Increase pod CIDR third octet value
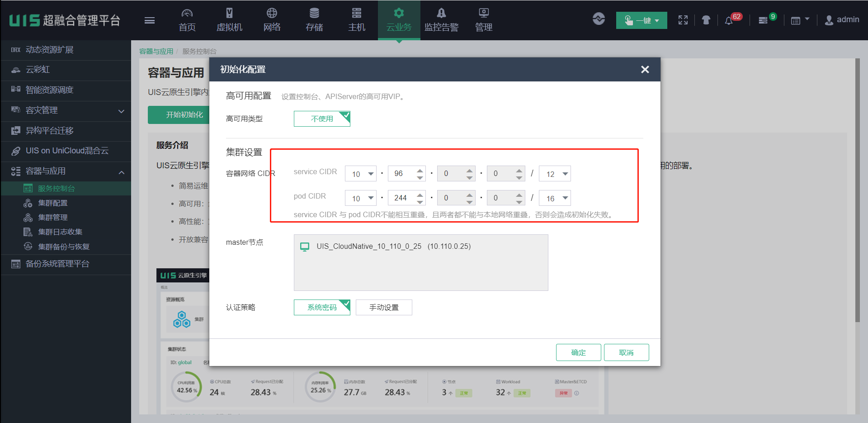 click(x=470, y=195)
